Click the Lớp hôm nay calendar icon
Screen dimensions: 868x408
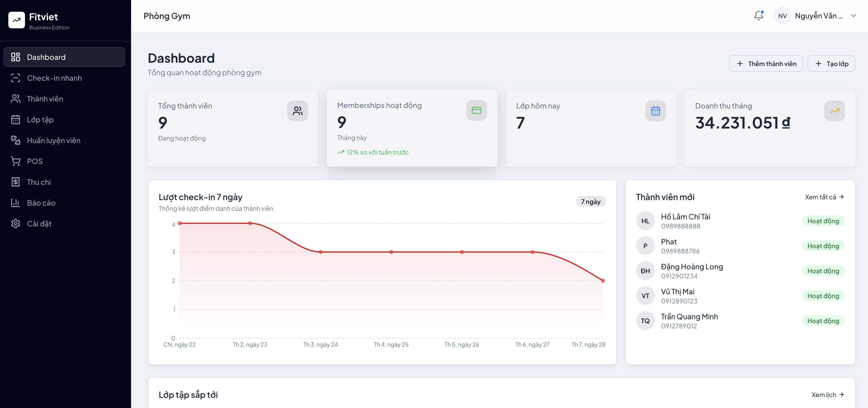pyautogui.click(x=655, y=111)
